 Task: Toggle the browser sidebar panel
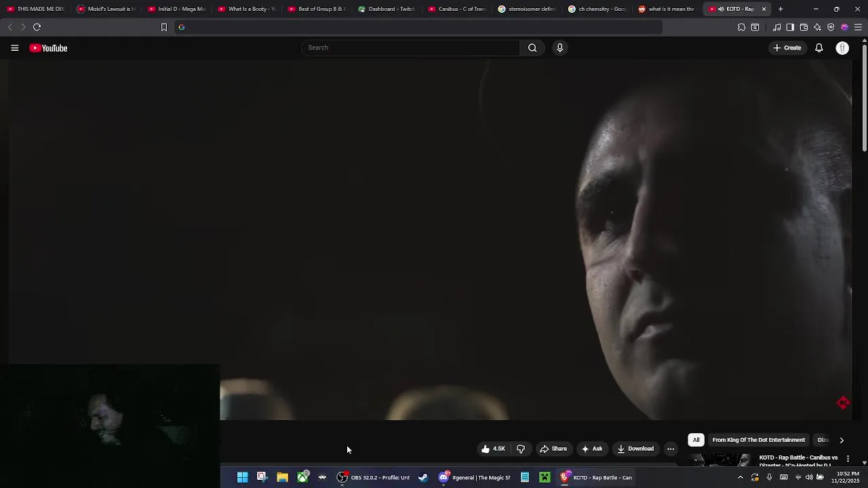[790, 27]
